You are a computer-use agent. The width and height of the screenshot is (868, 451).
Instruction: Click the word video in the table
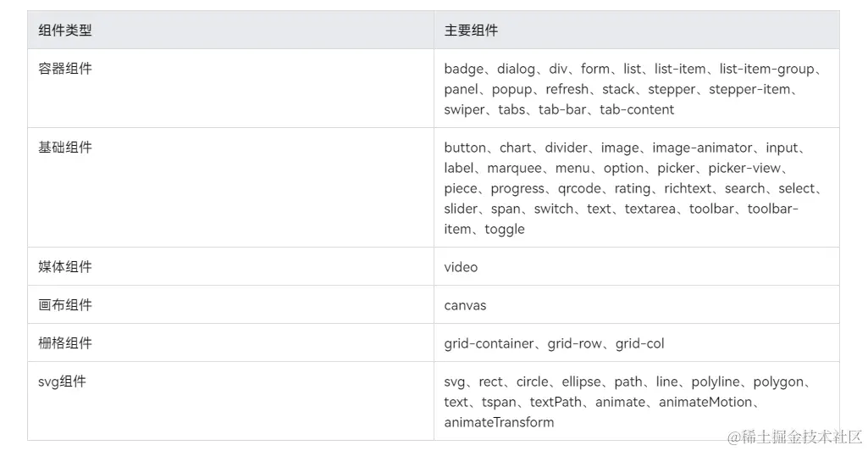coord(461,267)
